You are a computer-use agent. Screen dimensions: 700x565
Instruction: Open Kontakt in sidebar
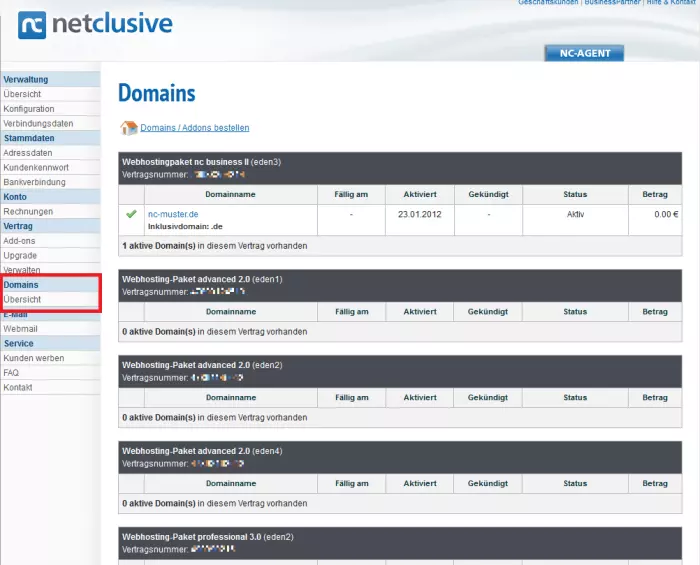point(17,387)
